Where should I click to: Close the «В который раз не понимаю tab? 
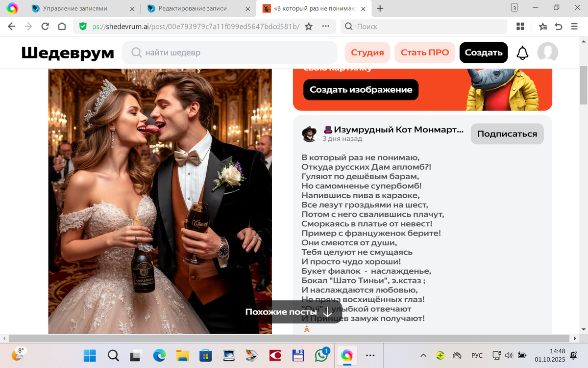click(364, 8)
